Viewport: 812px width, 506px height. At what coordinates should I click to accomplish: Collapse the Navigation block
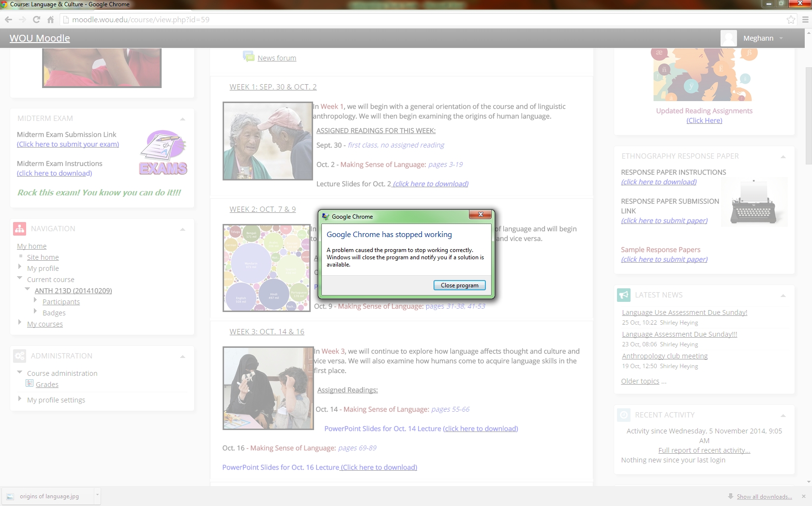tap(182, 229)
